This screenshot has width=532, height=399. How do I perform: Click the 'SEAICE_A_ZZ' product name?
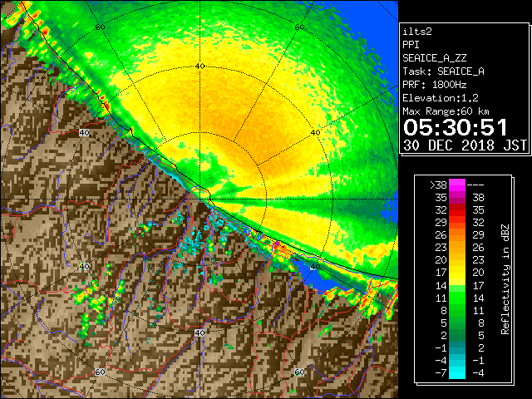(435, 58)
